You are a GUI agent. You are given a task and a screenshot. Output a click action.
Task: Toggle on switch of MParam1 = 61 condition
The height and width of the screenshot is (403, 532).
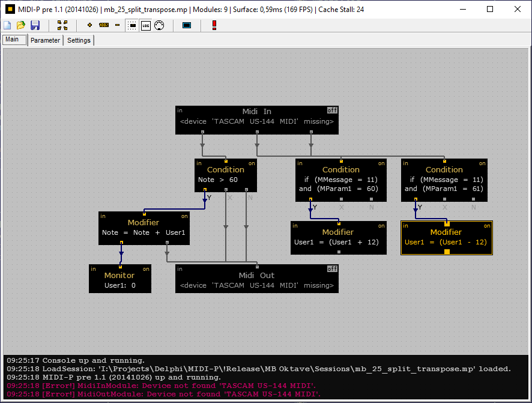coord(482,163)
